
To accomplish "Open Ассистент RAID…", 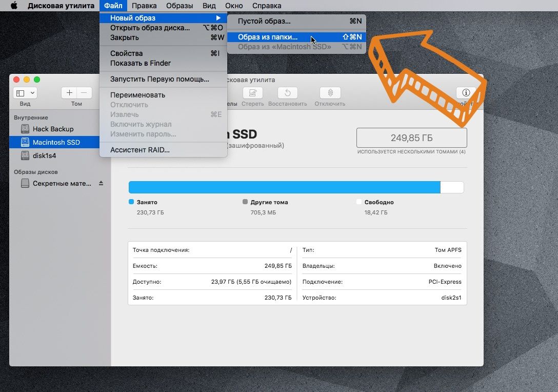I will [x=163, y=150].
